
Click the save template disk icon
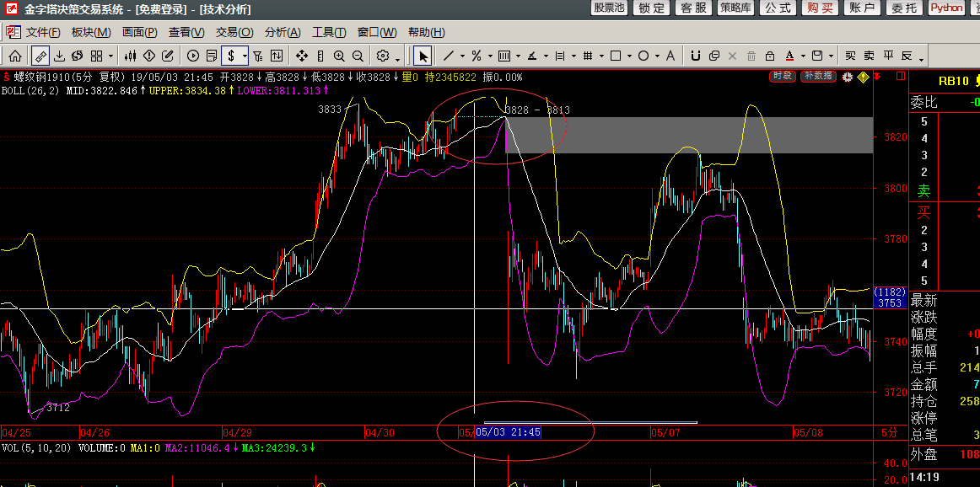[817, 56]
